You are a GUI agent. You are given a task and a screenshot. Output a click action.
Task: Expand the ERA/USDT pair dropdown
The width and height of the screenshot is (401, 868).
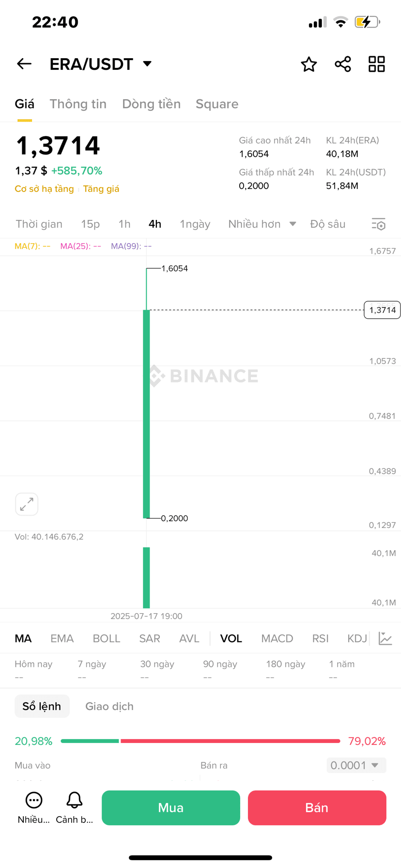pyautogui.click(x=147, y=64)
